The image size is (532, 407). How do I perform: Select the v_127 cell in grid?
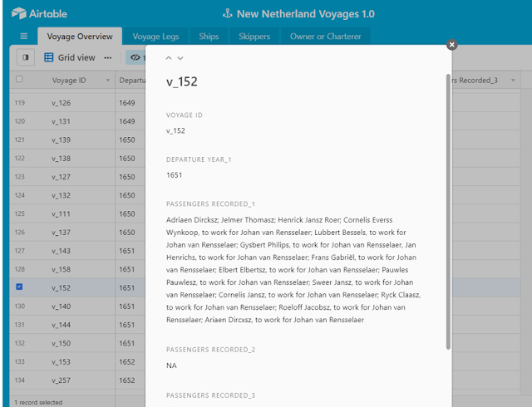[62, 177]
